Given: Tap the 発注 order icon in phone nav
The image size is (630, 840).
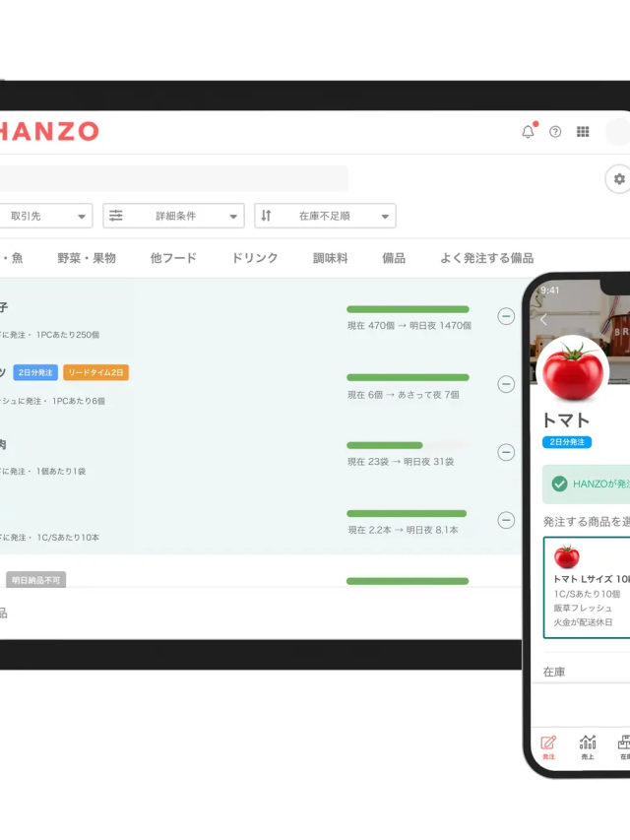Looking at the screenshot, I should 548,746.
